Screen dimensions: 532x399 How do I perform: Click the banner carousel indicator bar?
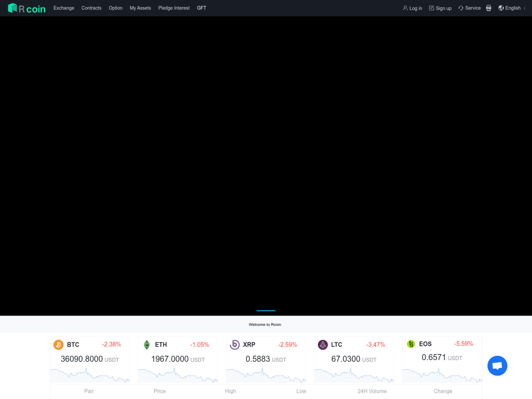266,310
